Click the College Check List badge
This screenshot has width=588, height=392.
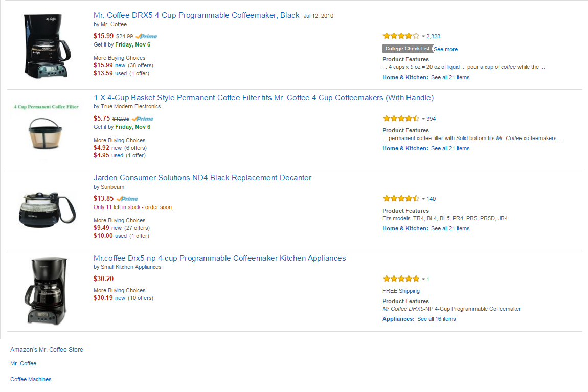pos(407,49)
